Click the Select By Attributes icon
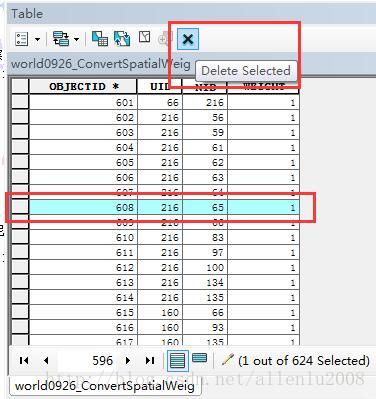Viewport: 376px width, 399px height. click(100, 39)
